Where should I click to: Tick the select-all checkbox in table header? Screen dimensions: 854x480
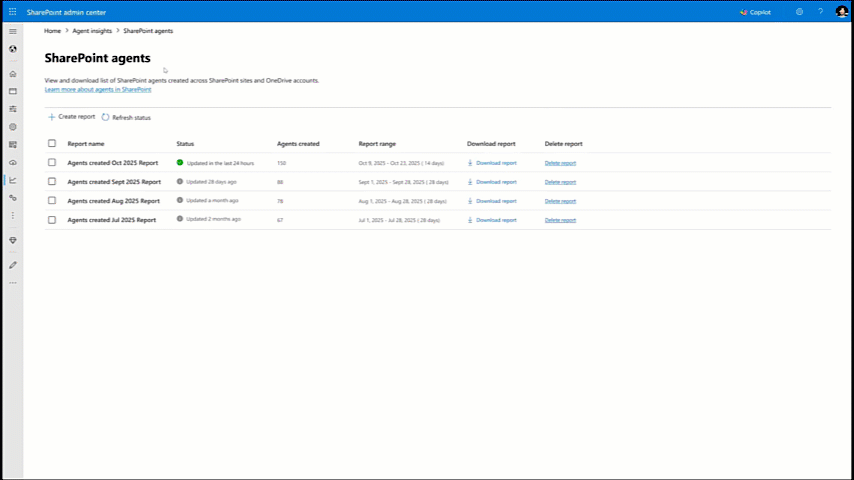coord(52,143)
